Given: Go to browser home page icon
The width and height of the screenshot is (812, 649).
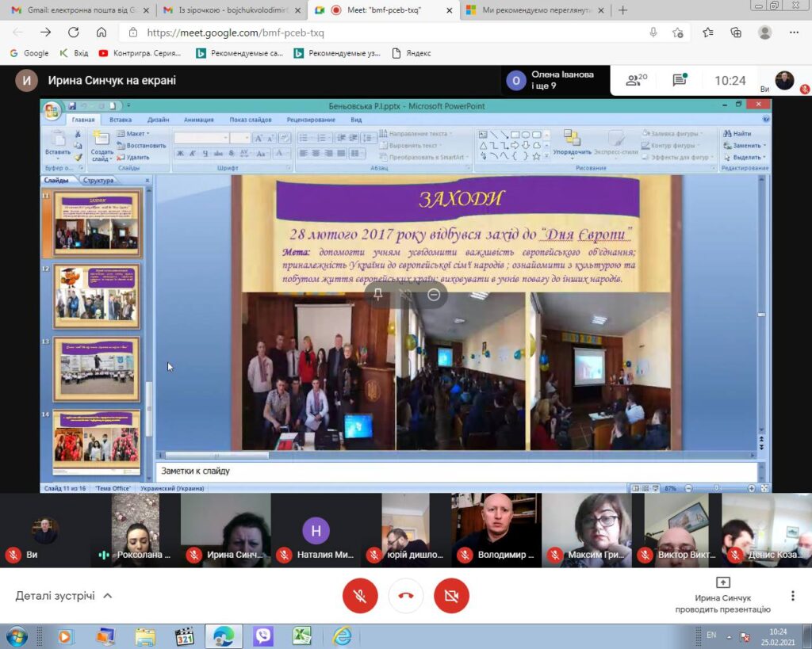Looking at the screenshot, I should pyautogui.click(x=101, y=32).
